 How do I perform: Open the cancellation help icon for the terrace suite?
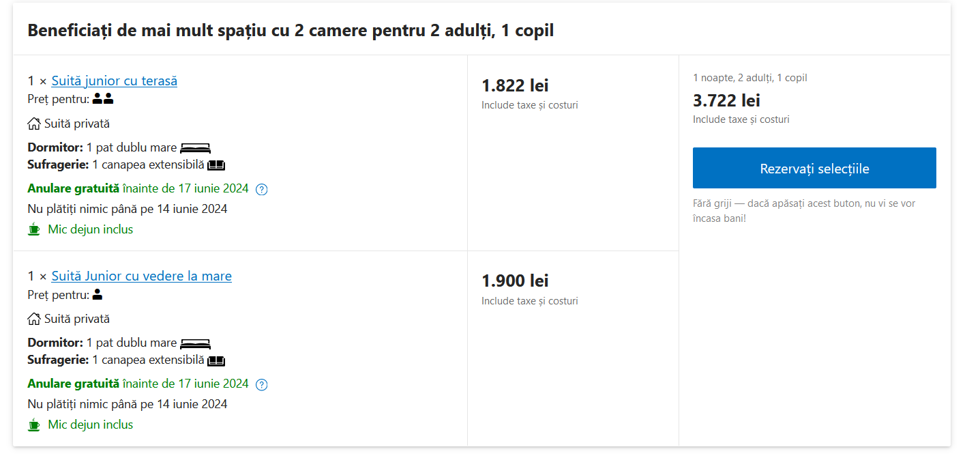click(x=261, y=190)
